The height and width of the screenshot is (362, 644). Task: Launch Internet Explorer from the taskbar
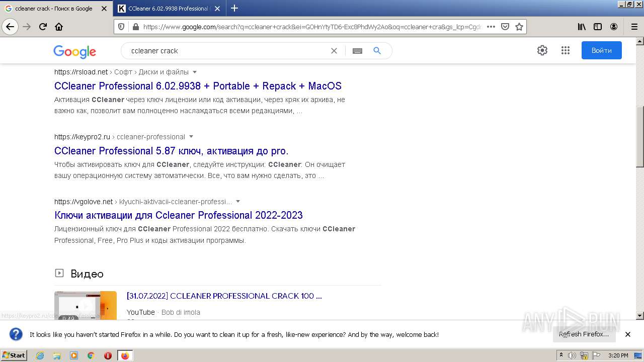click(x=40, y=355)
